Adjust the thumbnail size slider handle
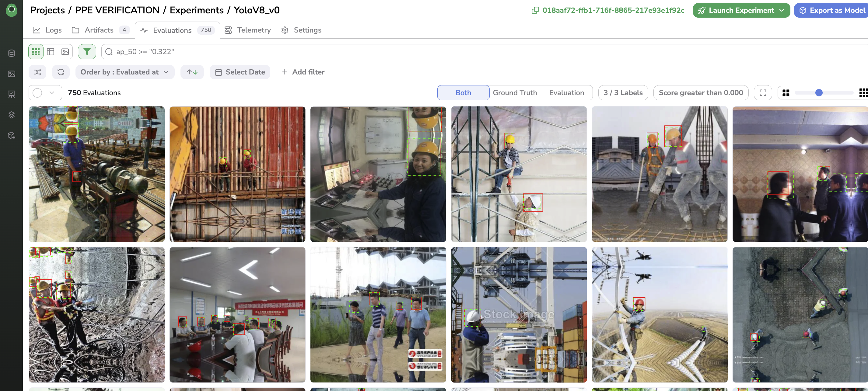 (819, 93)
